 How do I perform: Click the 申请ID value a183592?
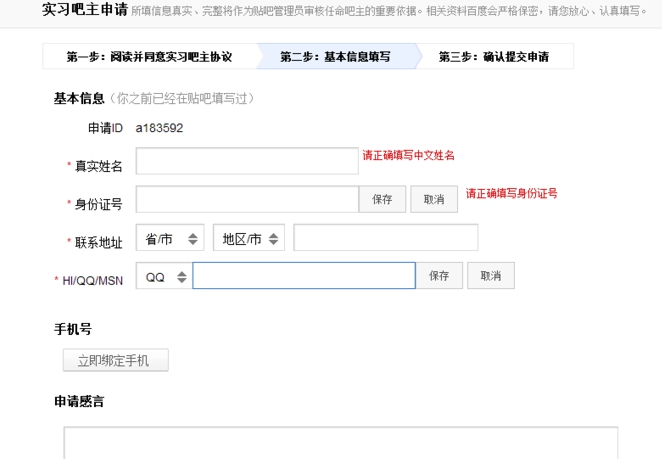(x=159, y=128)
